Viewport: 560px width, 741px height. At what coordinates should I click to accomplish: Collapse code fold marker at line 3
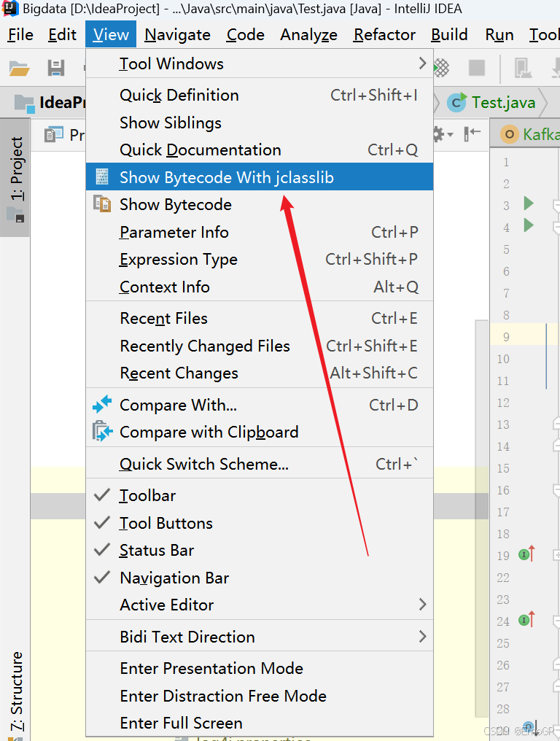(556, 205)
